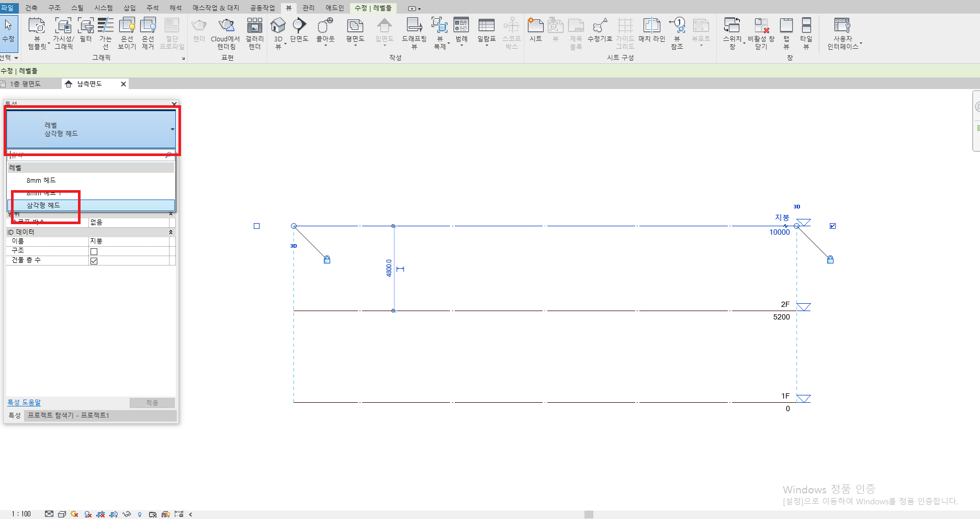The height and width of the screenshot is (519, 980).
Task: Expand the 3D 뷰 dropdown arrow
Action: 285,44
